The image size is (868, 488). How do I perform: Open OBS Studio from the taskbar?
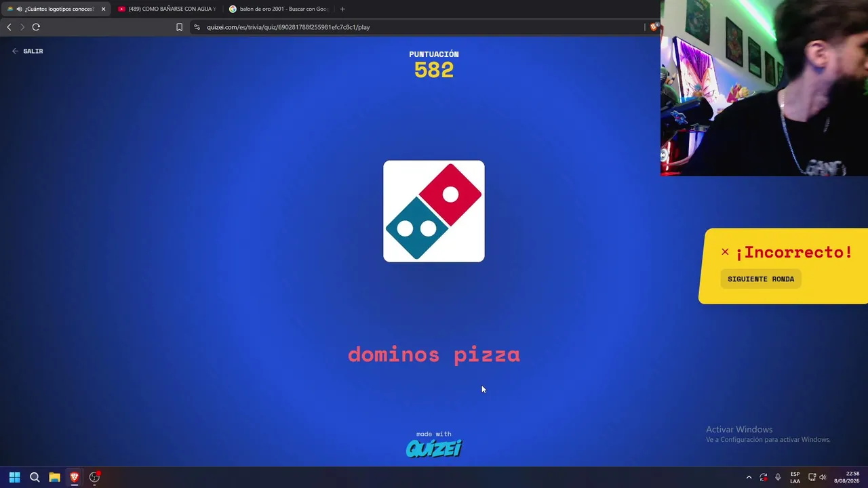coord(94,477)
